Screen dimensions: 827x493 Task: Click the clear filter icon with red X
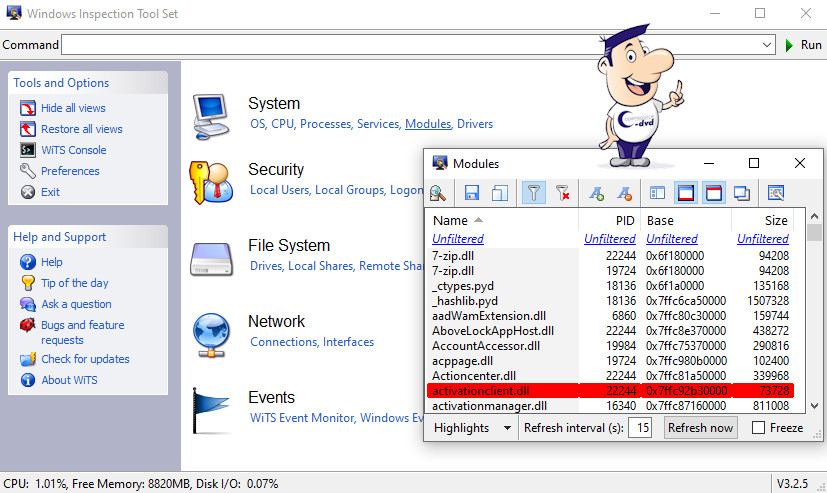pos(562,193)
